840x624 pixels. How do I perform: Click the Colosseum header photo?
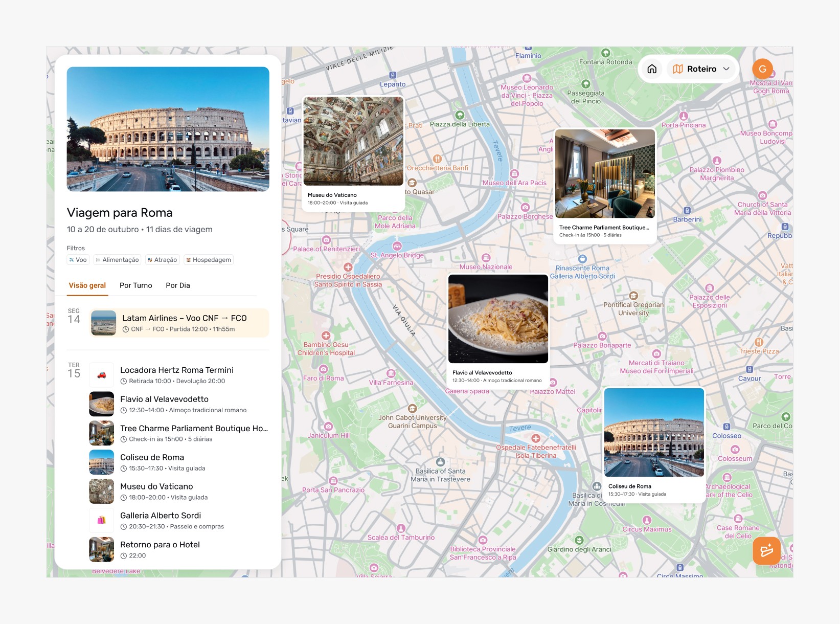[x=168, y=129]
